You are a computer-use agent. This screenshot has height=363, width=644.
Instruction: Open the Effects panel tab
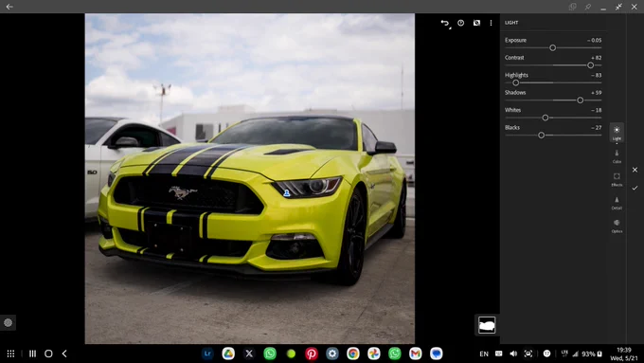click(617, 180)
